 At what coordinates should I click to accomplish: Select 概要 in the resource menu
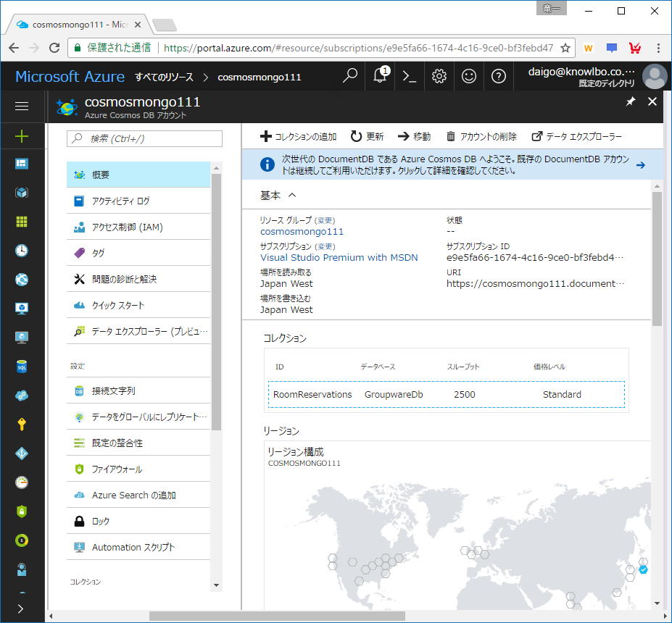(x=138, y=175)
